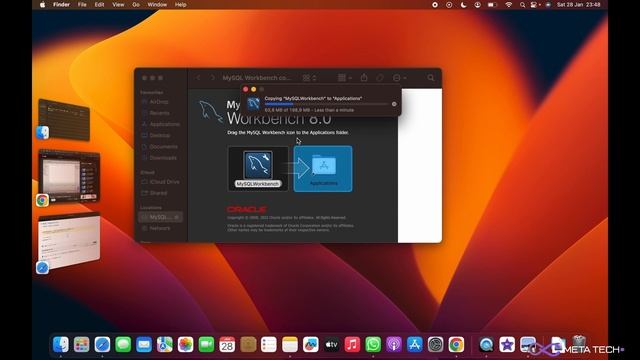
Task: Open Maps from the Dock
Action: tap(165, 344)
